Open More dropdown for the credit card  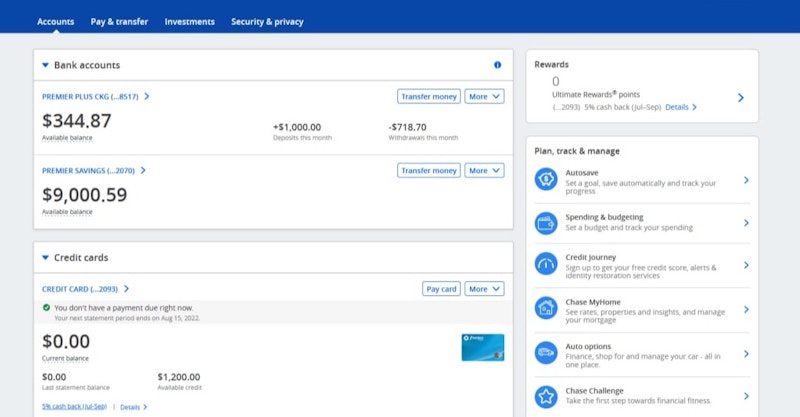coord(484,289)
